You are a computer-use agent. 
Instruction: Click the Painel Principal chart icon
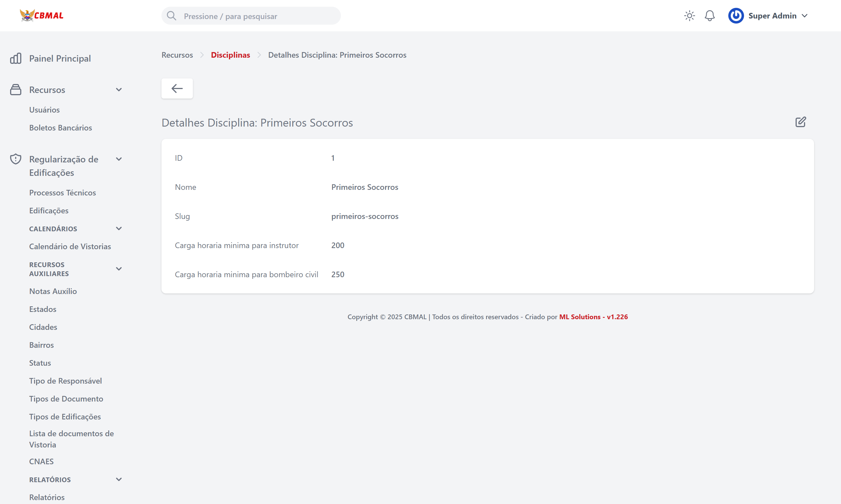point(16,59)
